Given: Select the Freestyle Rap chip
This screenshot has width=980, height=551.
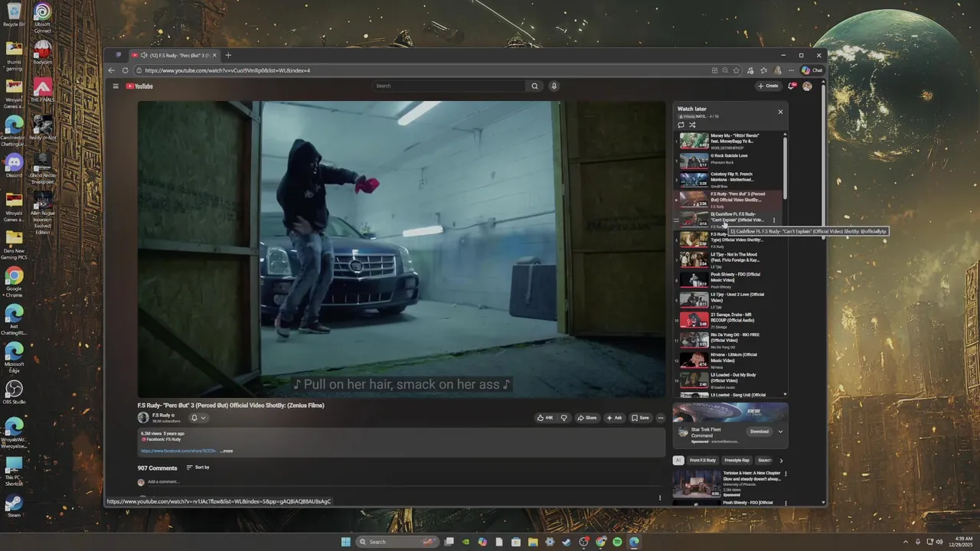Looking at the screenshot, I should pos(737,460).
